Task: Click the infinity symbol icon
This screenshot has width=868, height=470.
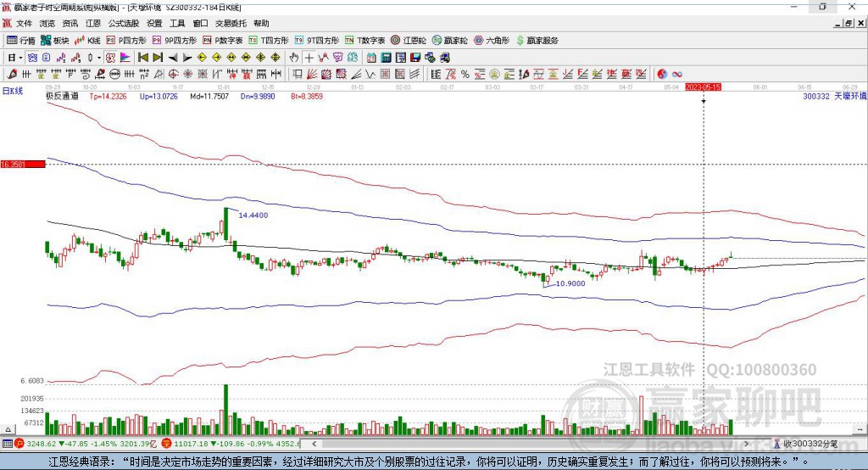Action: click(x=677, y=75)
